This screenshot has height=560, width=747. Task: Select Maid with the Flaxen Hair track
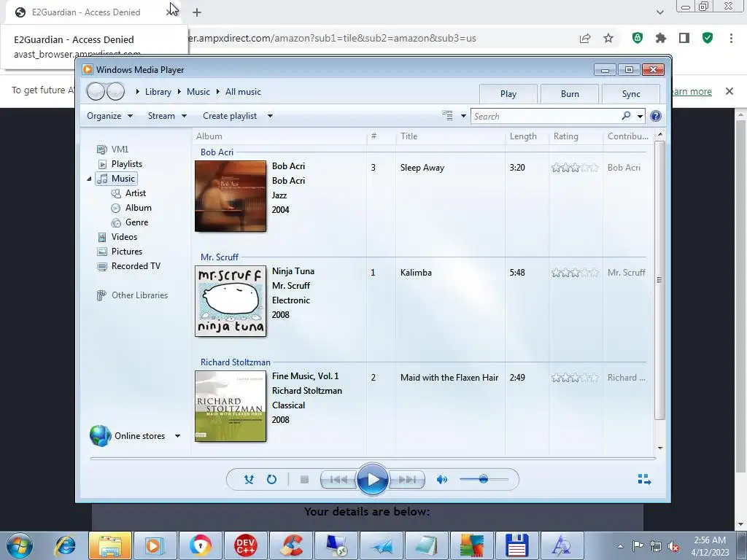pyautogui.click(x=449, y=378)
